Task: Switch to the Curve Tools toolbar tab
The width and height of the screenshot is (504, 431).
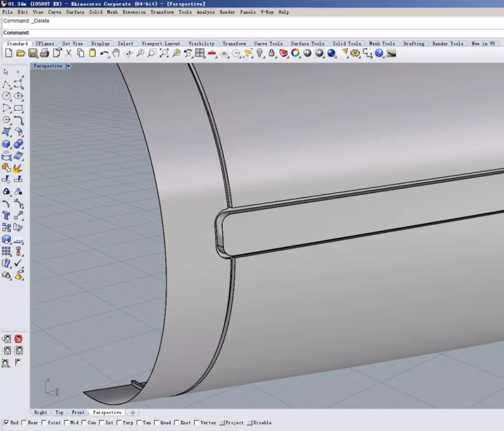Action: click(x=268, y=44)
